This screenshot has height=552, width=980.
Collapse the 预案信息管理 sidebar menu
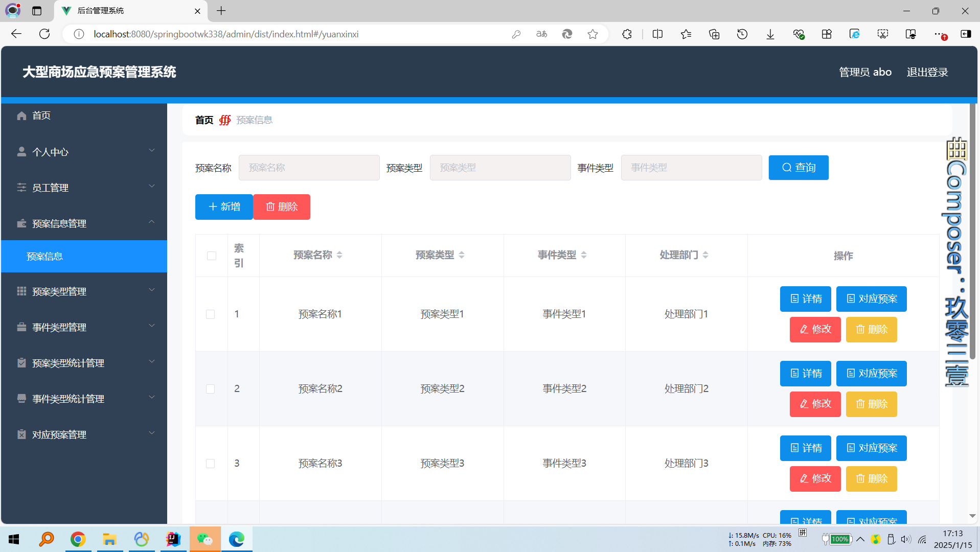tap(84, 223)
